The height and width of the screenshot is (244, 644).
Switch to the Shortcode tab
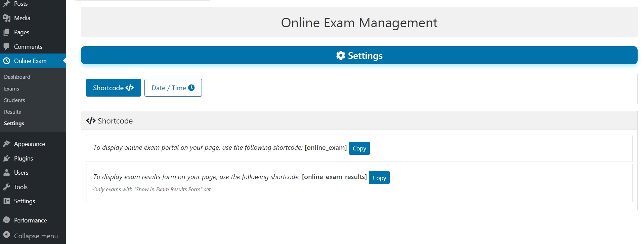[114, 88]
